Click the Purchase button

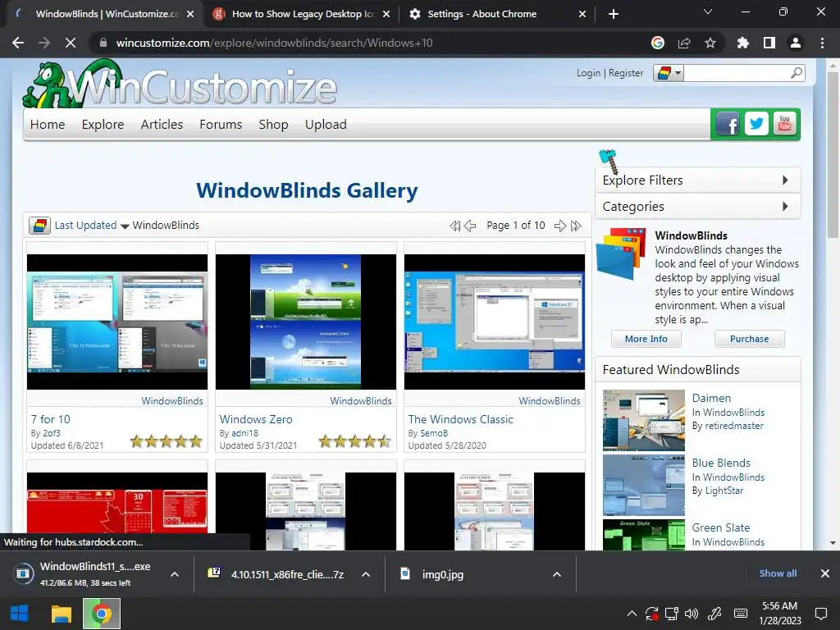pyautogui.click(x=749, y=339)
